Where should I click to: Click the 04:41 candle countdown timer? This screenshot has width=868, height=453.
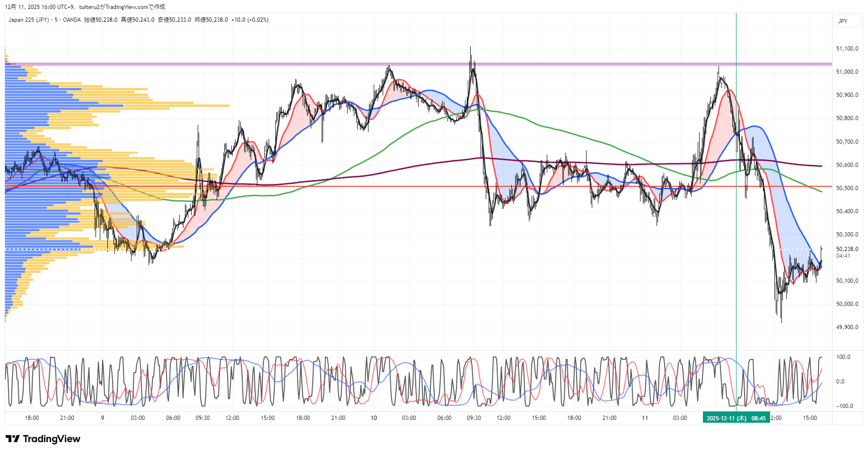click(843, 256)
